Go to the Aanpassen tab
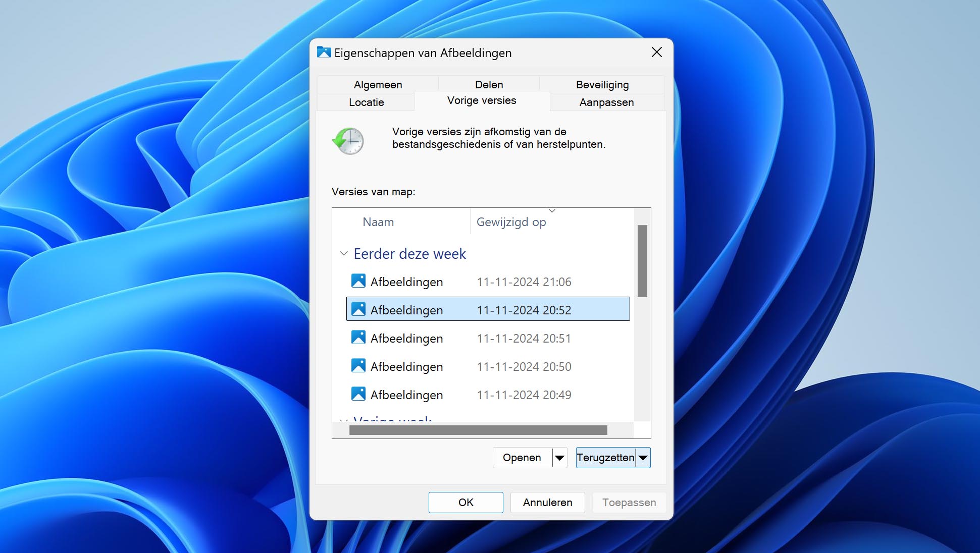Screen dimensions: 980x553 coord(606,102)
